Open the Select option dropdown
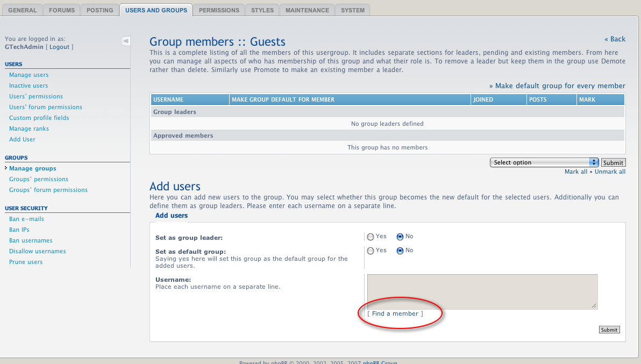The width and height of the screenshot is (641, 364). pos(544,162)
